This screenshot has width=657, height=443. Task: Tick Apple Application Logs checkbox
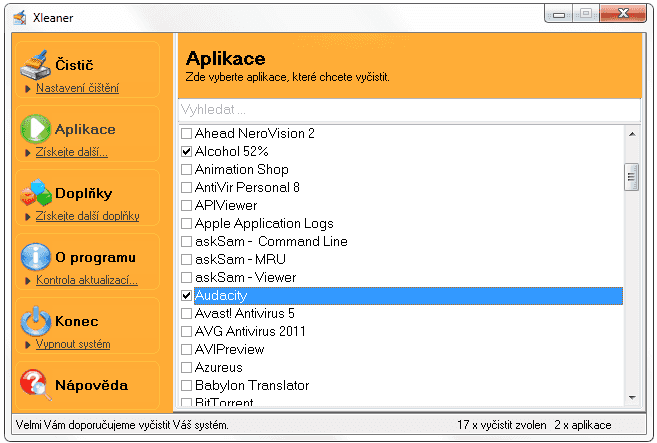186,224
